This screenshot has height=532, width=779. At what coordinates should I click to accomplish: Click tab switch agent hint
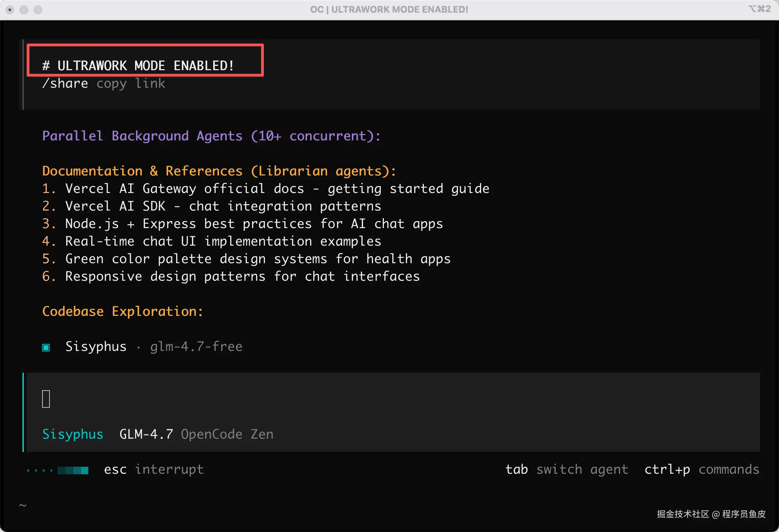point(566,470)
